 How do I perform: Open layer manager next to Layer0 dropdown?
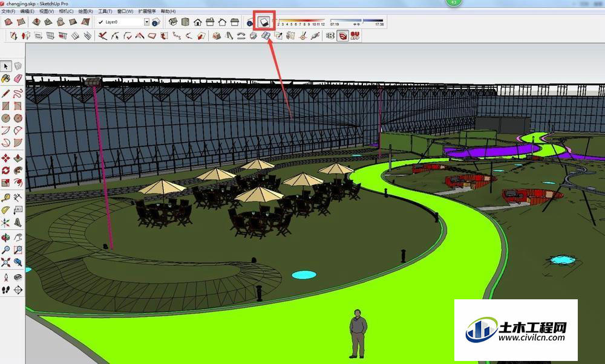[x=156, y=22]
